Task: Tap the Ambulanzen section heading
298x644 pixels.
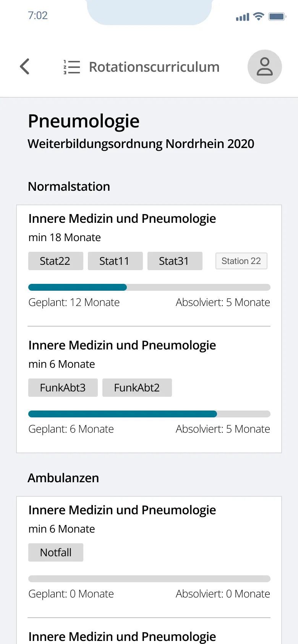Action: (x=63, y=478)
